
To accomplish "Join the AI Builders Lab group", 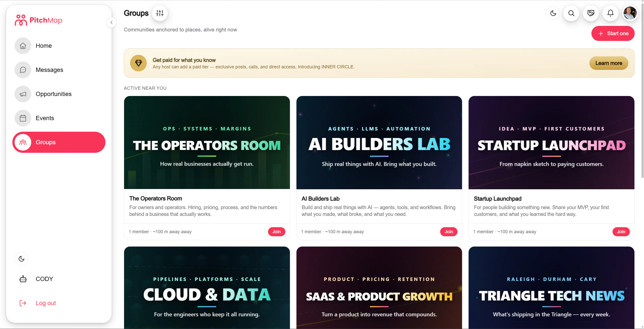I will pyautogui.click(x=448, y=232).
